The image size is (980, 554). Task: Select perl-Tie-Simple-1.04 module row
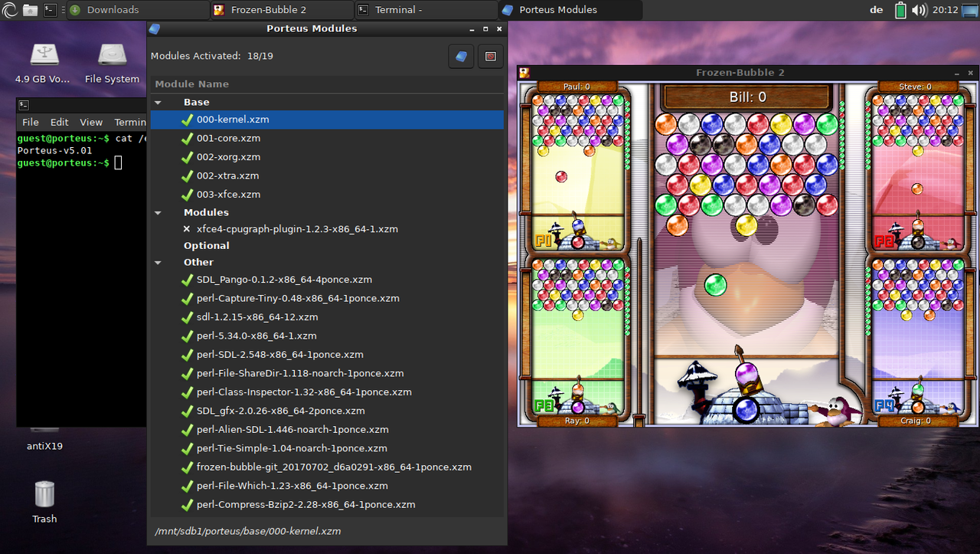[328, 448]
